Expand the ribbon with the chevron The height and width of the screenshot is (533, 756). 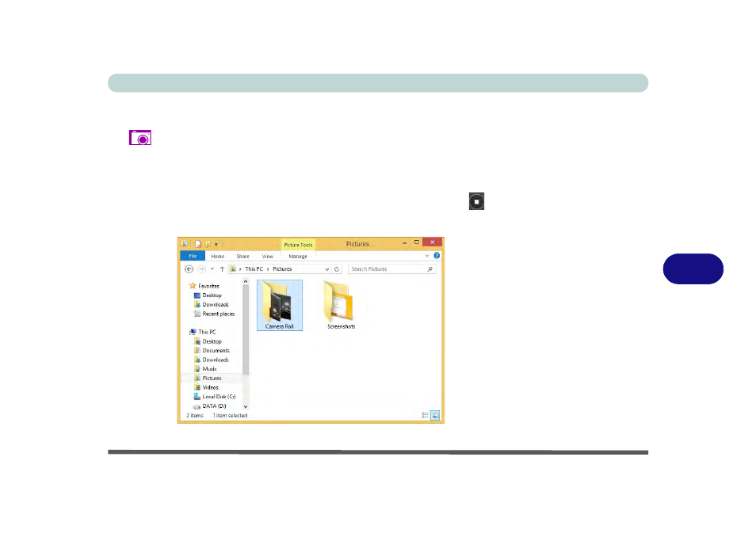pos(428,256)
